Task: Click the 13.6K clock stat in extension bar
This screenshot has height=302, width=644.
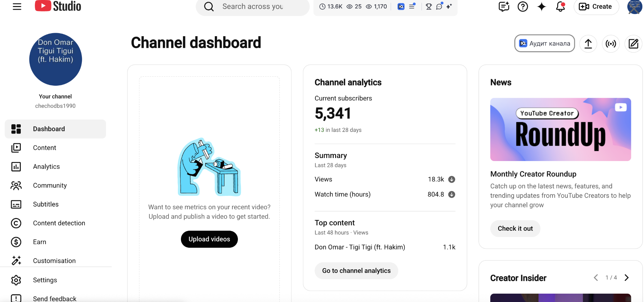Action: (x=331, y=6)
